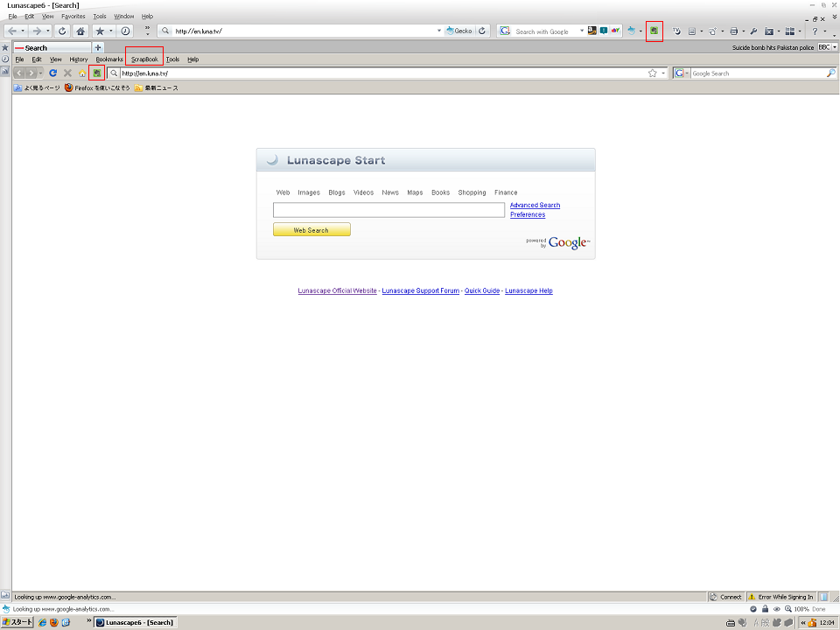Click the inner address bar showing http://en.luna.tv/
The width and height of the screenshot is (840, 630).
pos(382,73)
